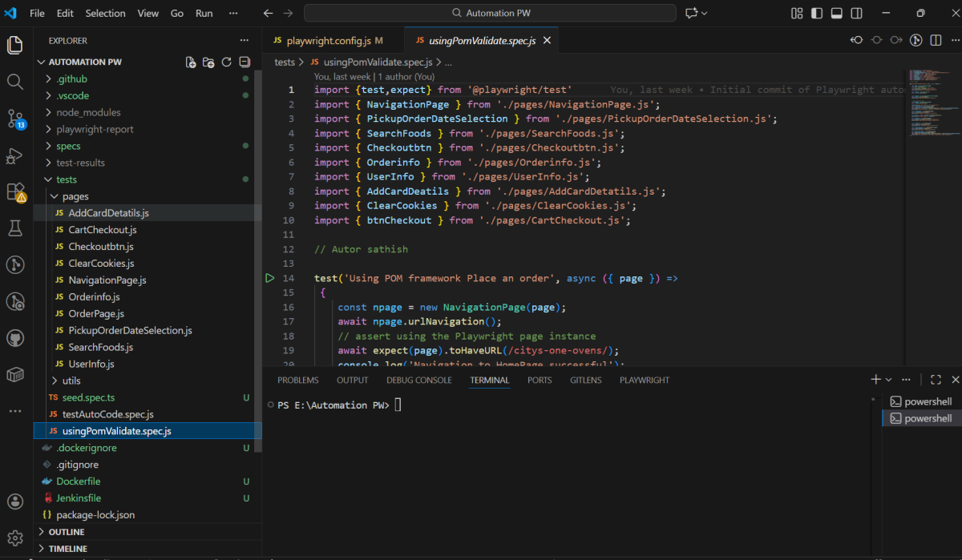Viewport: 962px width, 560px height.
Task: Open the GitHub view in activity bar
Action: pyautogui.click(x=15, y=338)
